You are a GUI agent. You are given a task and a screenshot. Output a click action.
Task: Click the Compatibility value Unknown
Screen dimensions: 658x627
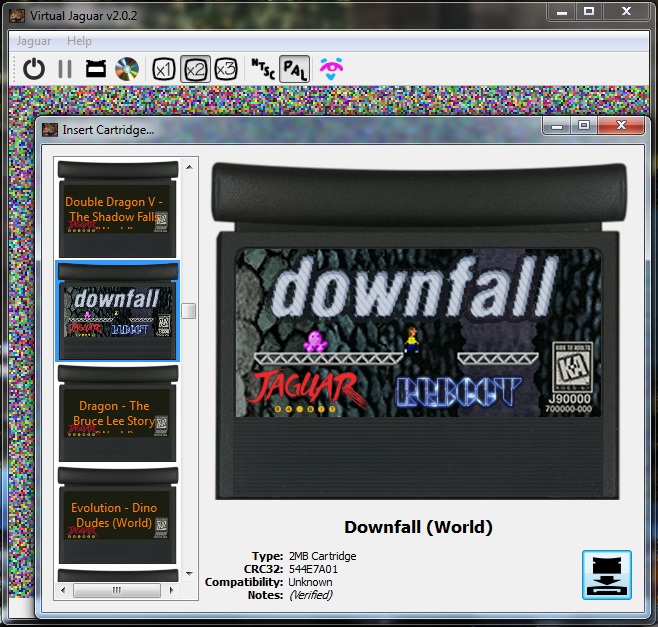[x=310, y=582]
